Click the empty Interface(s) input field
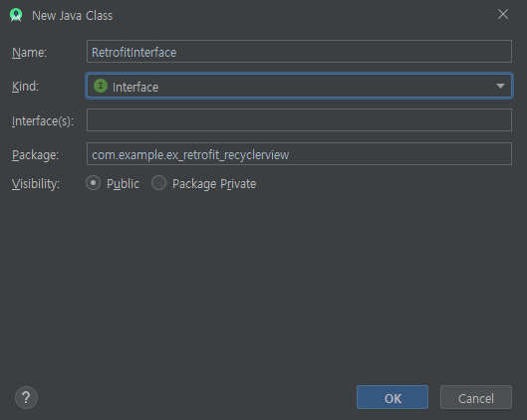 (x=299, y=119)
